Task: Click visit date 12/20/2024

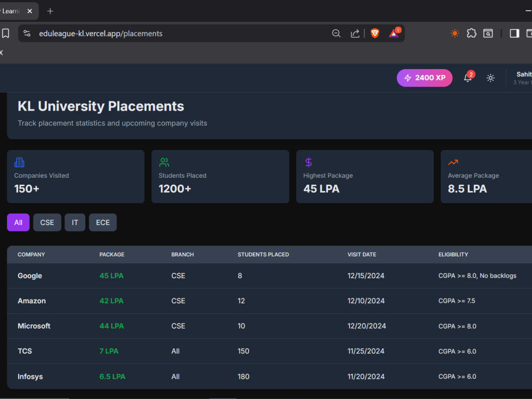Action: pyautogui.click(x=367, y=326)
